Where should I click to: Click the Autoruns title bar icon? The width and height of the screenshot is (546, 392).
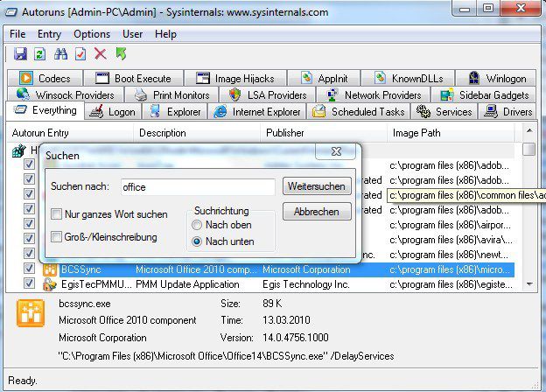click(10, 12)
